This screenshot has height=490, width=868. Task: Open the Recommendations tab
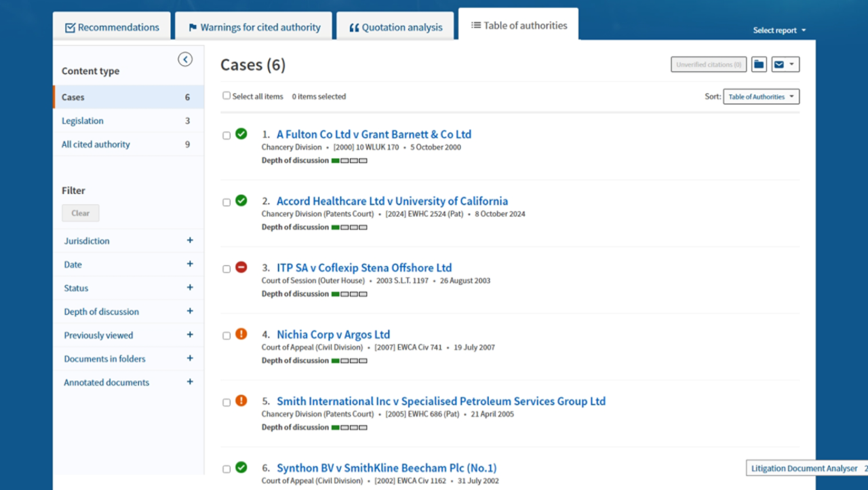112,28
